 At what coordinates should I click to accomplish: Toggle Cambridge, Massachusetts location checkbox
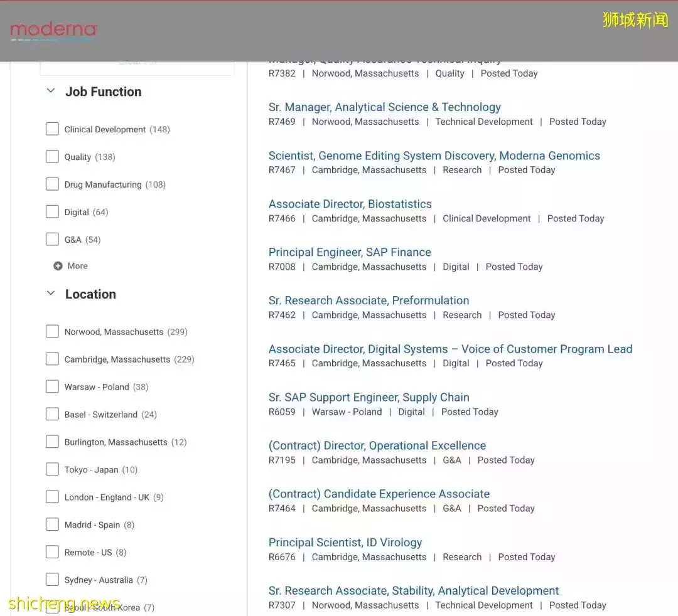click(x=52, y=359)
